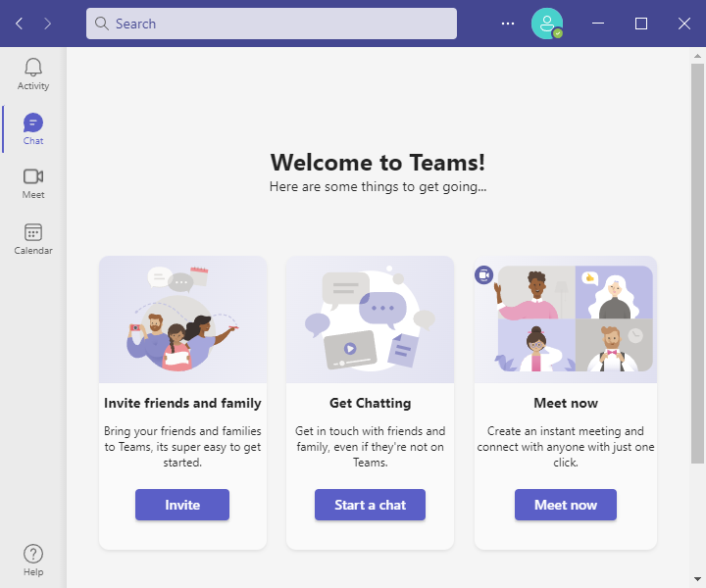Click the vertical scrollbar thumb
706x588 pixels.
click(x=697, y=264)
